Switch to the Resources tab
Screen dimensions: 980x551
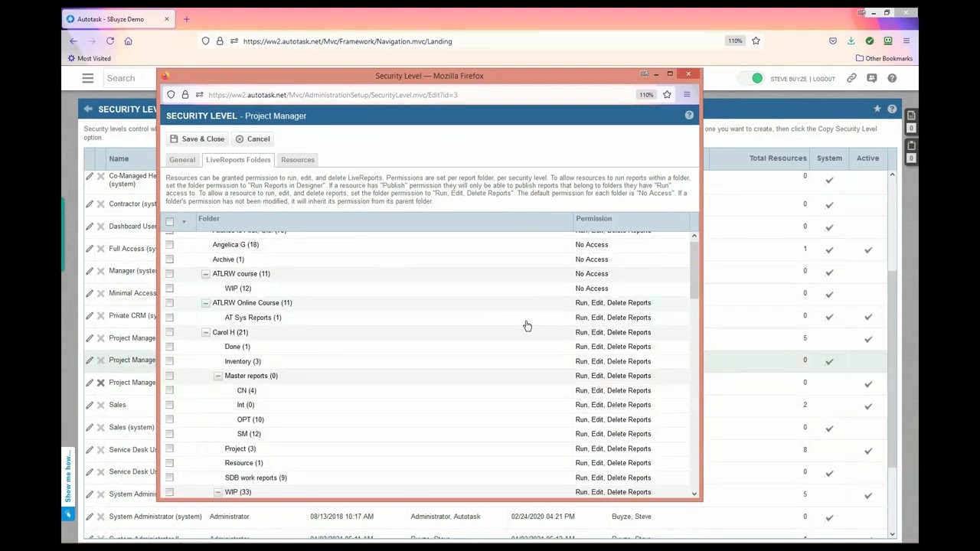(x=298, y=160)
